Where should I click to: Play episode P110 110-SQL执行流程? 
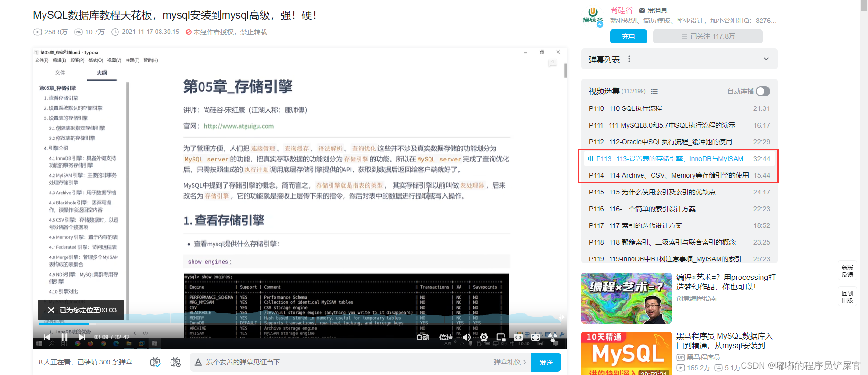pos(679,108)
